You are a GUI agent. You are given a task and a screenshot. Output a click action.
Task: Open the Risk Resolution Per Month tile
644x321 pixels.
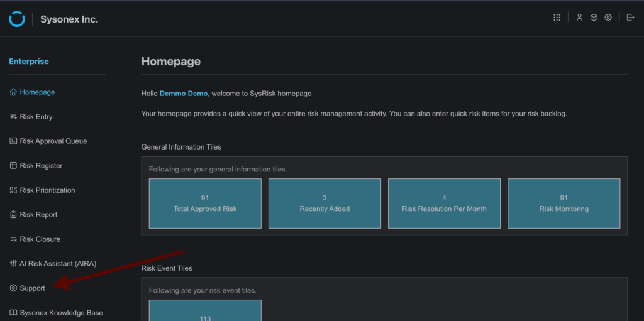[x=444, y=204]
